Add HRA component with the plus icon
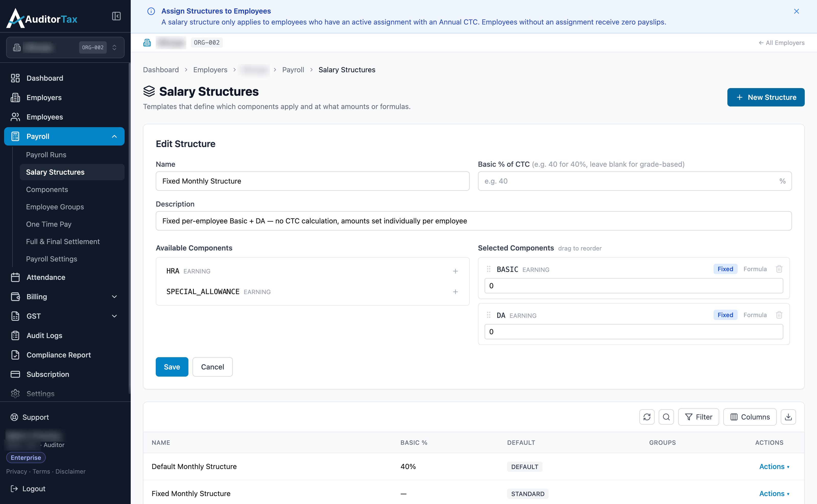Viewport: 817px width, 504px height. coord(455,271)
